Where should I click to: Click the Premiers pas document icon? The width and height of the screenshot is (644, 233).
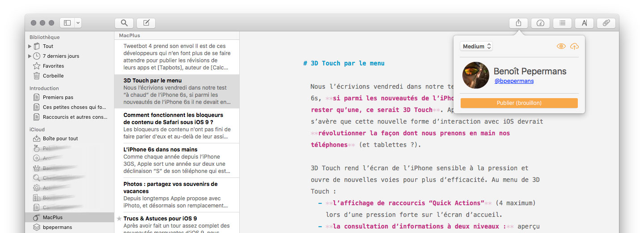[x=37, y=97]
